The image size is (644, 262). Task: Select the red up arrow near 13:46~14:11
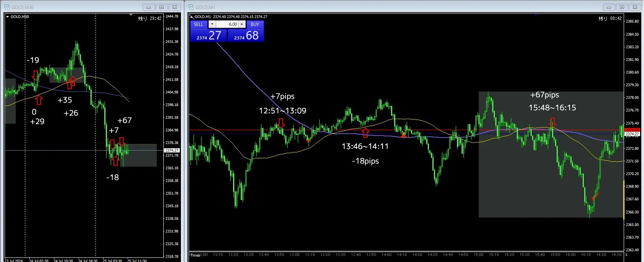(365, 133)
